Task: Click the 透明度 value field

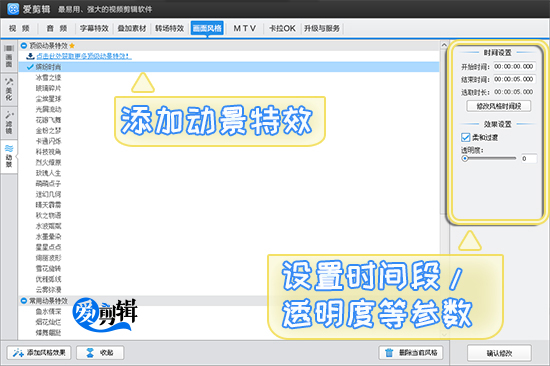Action: 529,159
